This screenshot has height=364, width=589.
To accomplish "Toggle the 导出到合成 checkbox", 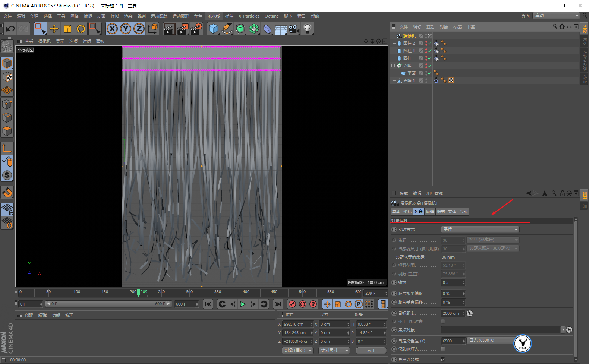I will tap(443, 360).
